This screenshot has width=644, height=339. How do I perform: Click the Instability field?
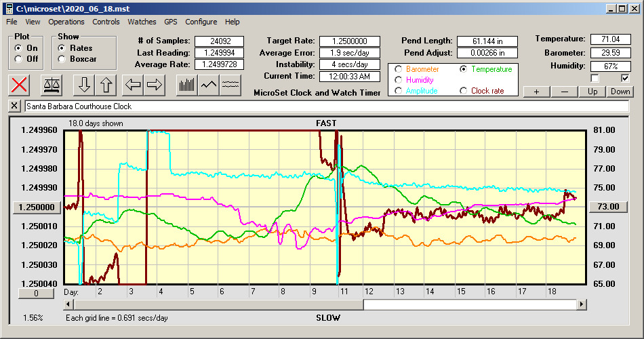pyautogui.click(x=350, y=64)
